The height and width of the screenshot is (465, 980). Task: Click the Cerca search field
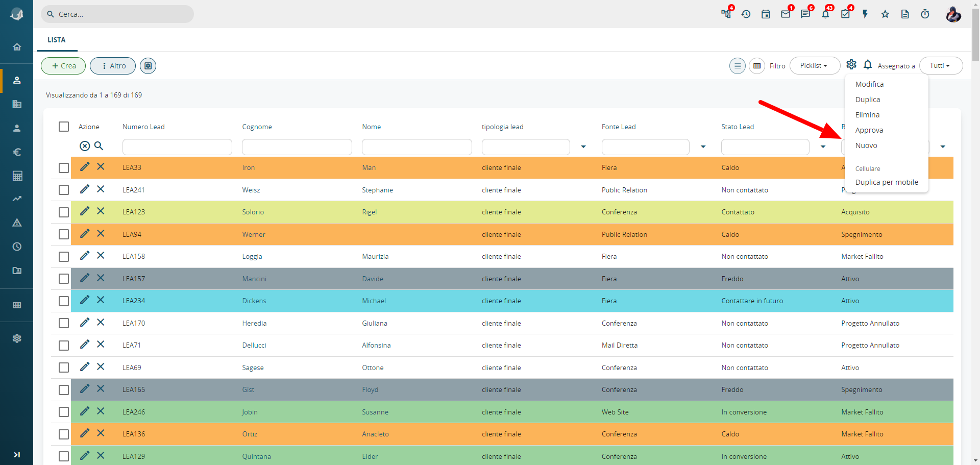point(117,14)
